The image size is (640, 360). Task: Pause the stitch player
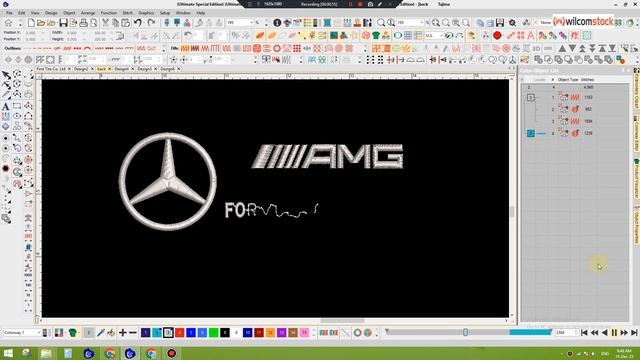(614, 333)
